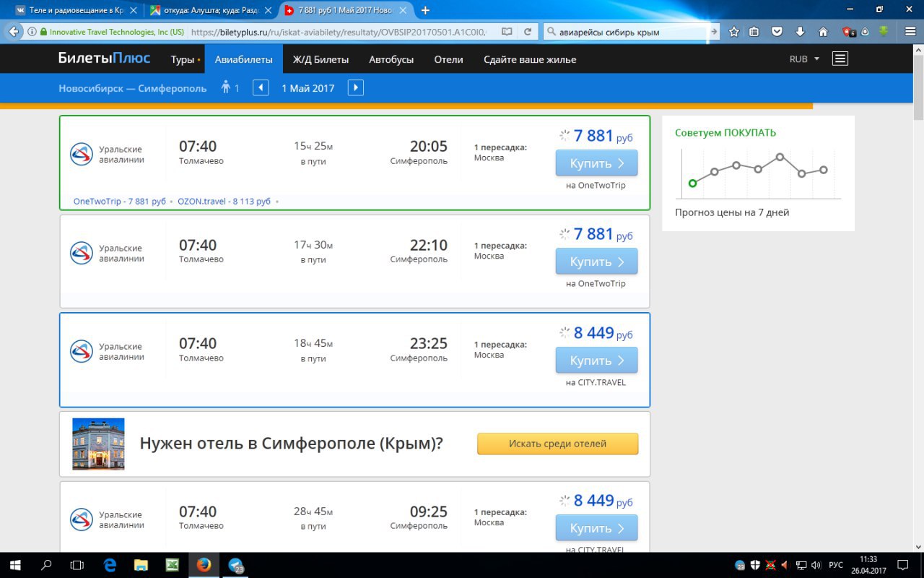The width and height of the screenshot is (924, 578).
Task: Click the green first point on price chart
Action: point(692,184)
